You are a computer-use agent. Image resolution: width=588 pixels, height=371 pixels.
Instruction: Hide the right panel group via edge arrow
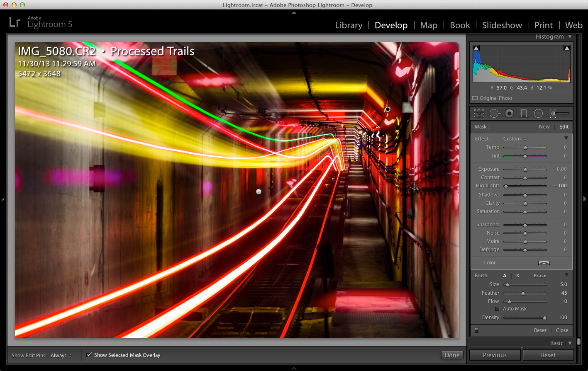point(585,199)
